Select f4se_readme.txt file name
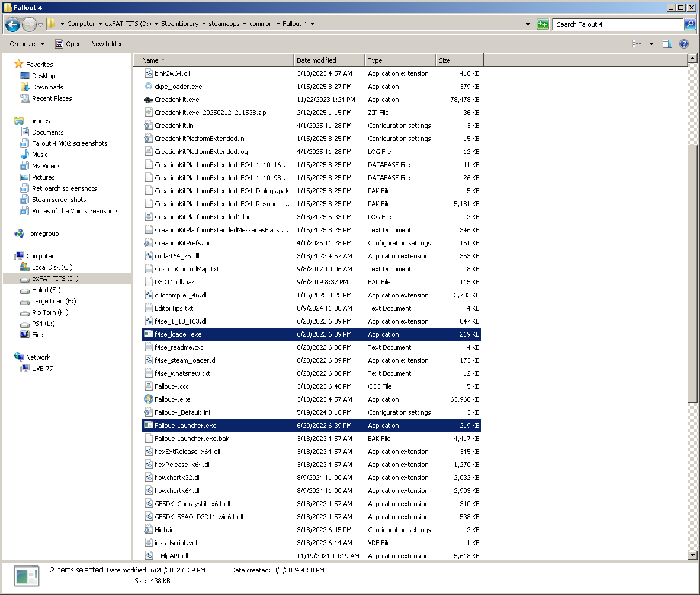700x595 pixels. tap(179, 347)
